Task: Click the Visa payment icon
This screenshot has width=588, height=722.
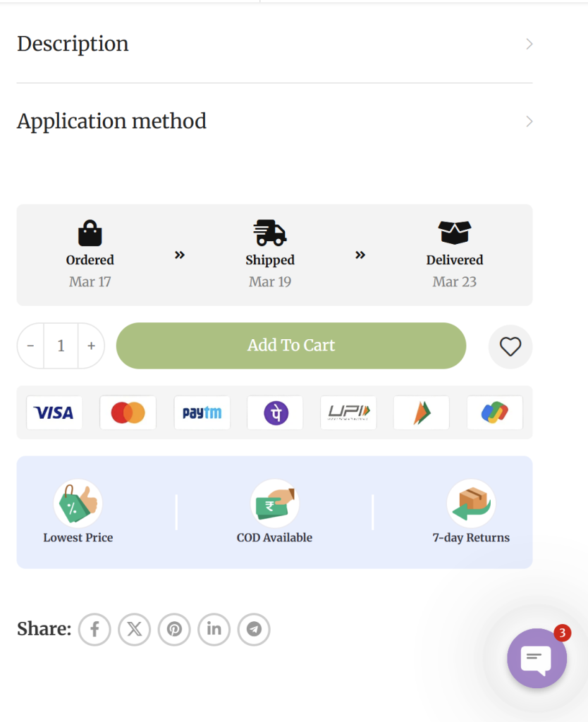Action: [x=54, y=412]
